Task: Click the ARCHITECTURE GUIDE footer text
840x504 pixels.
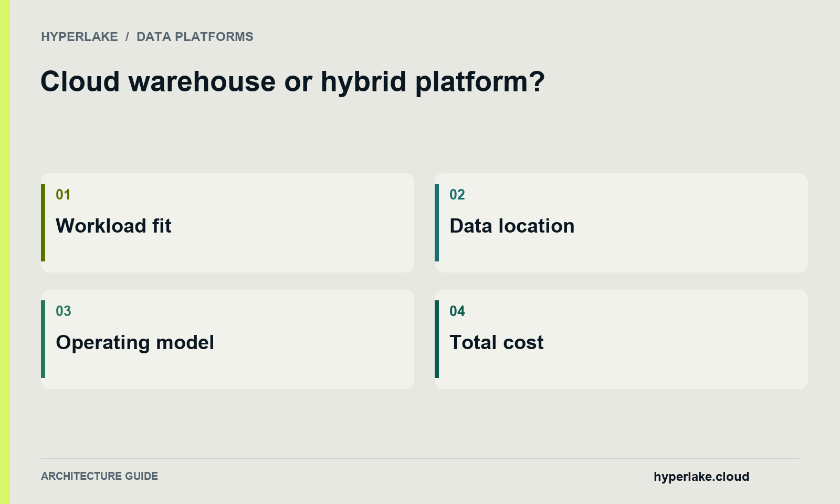Action: [99, 476]
